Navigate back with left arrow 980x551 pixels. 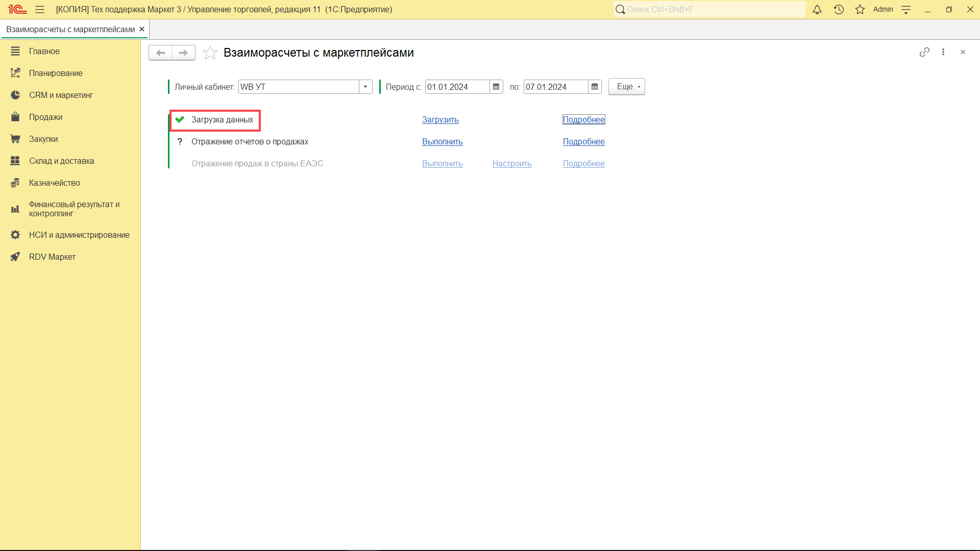(x=160, y=53)
